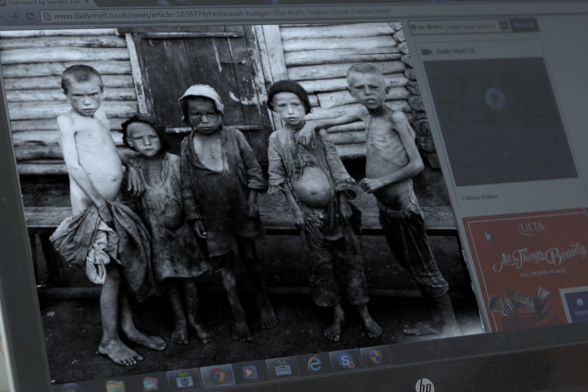Reload the page with the refresh icon
The height and width of the screenshot is (392, 588).
click(x=30, y=16)
